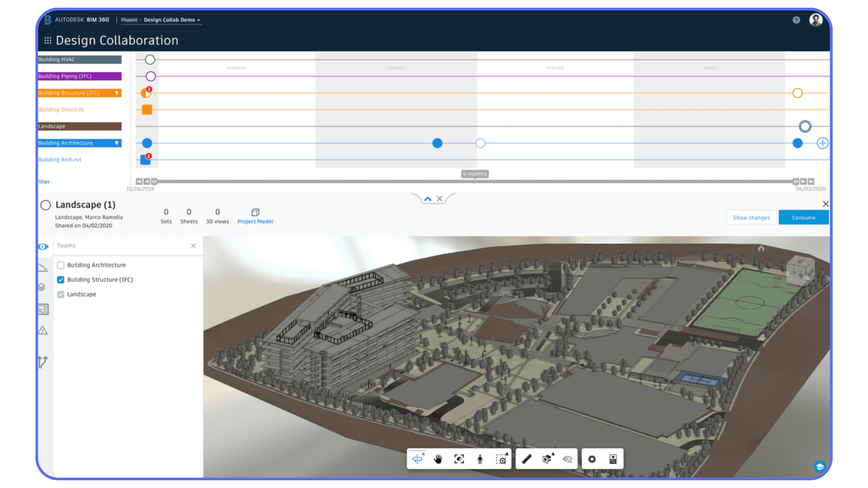The image size is (868, 488).
Task: Open the Building Architecture team dropdown arrow
Action: pos(118,143)
